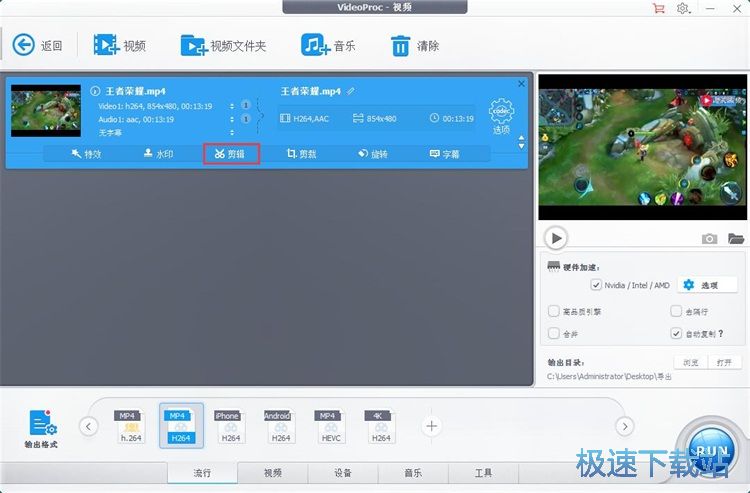This screenshot has width=750, height=493.
Task: Toggle the 自动复制 checkbox
Action: pos(676,333)
